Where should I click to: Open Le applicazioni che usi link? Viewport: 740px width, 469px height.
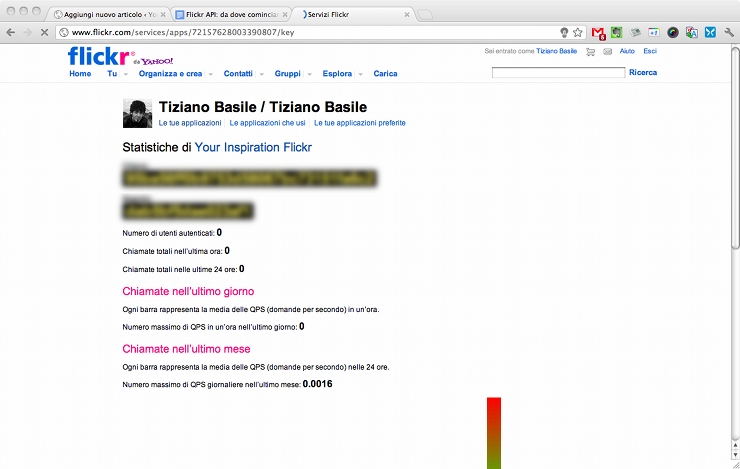(268, 123)
